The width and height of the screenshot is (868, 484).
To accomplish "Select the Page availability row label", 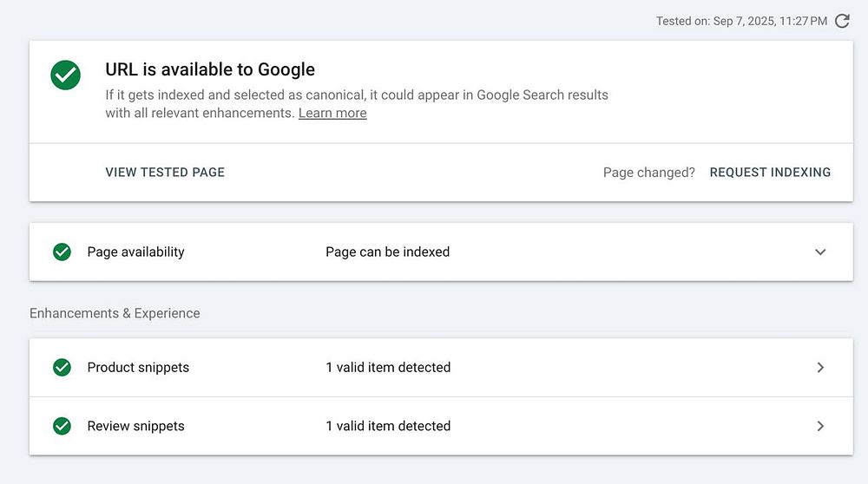I will 135,252.
